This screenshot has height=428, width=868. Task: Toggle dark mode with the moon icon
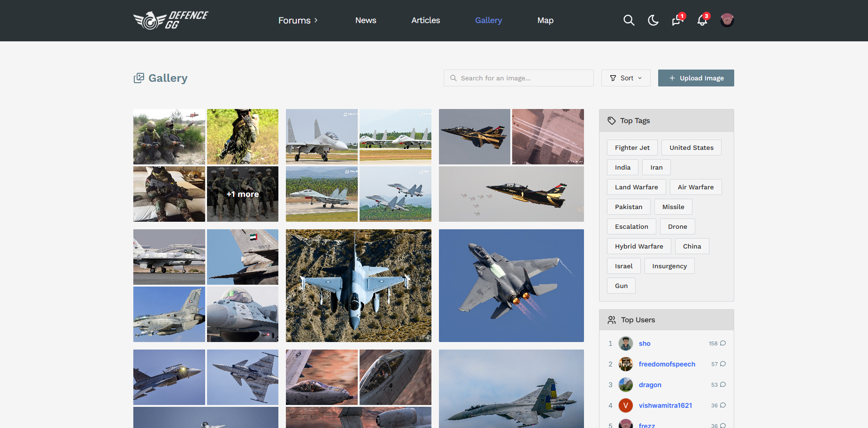[x=653, y=20]
